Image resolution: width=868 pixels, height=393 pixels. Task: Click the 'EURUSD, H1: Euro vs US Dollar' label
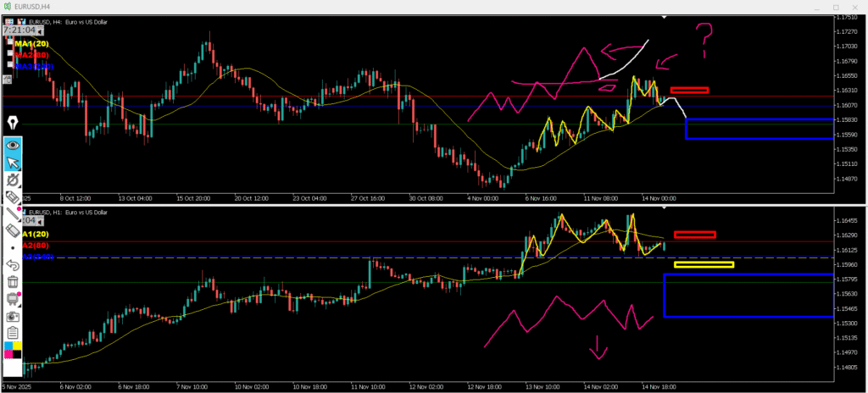pyautogui.click(x=68, y=212)
